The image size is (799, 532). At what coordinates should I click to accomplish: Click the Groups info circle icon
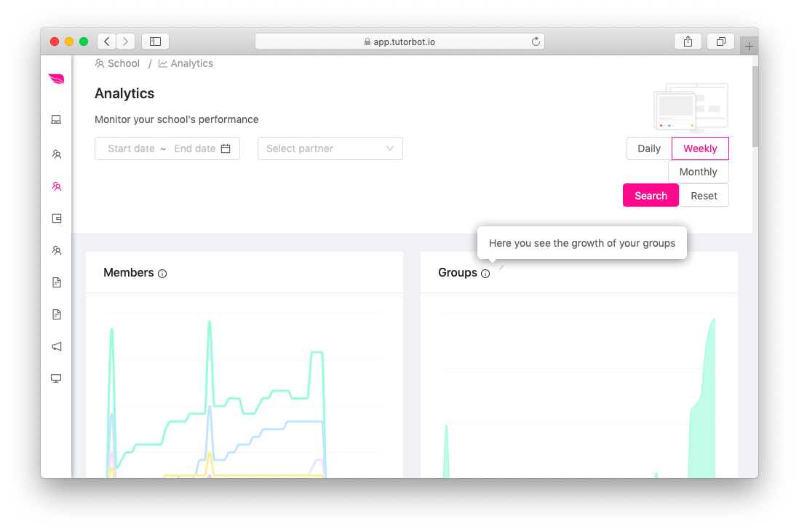click(485, 274)
